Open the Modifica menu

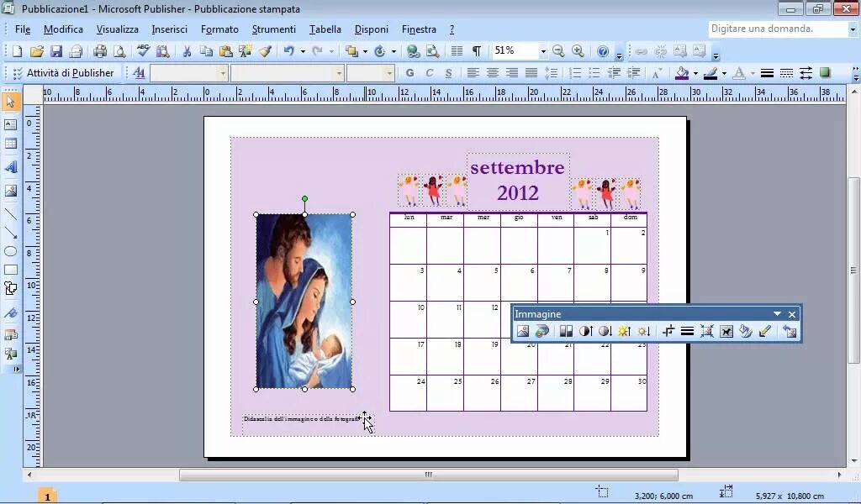[x=63, y=29]
